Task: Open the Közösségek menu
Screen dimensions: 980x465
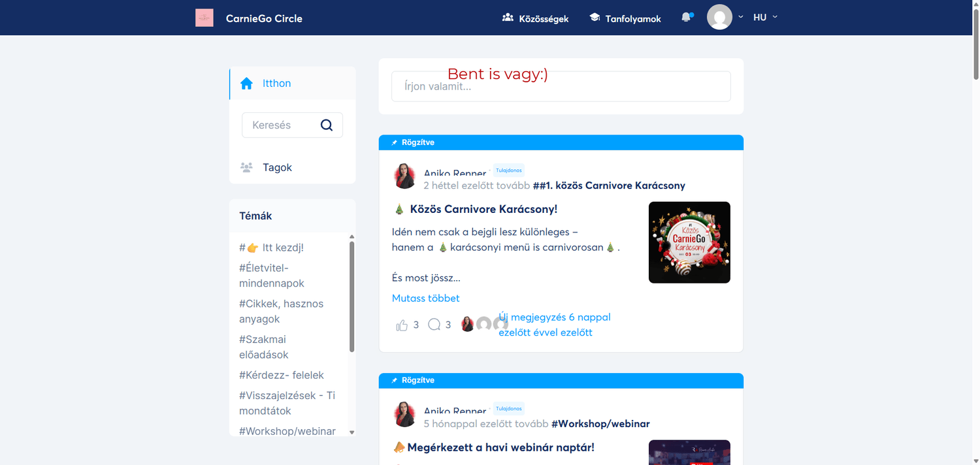Action: pyautogui.click(x=535, y=18)
